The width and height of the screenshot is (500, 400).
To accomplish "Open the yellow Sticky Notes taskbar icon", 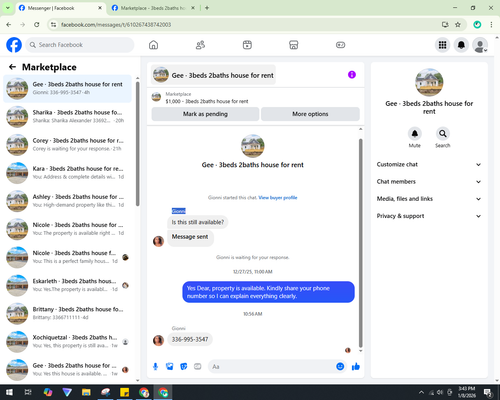I will [125, 392].
